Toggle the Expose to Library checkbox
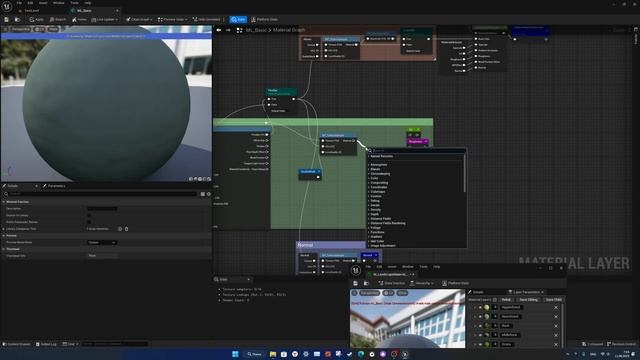The image size is (640, 360). [89, 215]
